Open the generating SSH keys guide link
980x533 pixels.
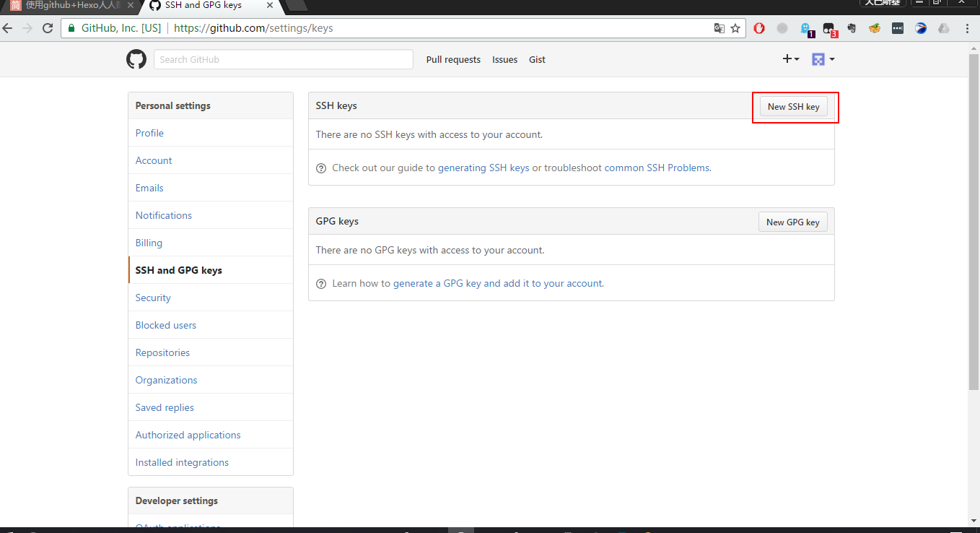click(484, 168)
